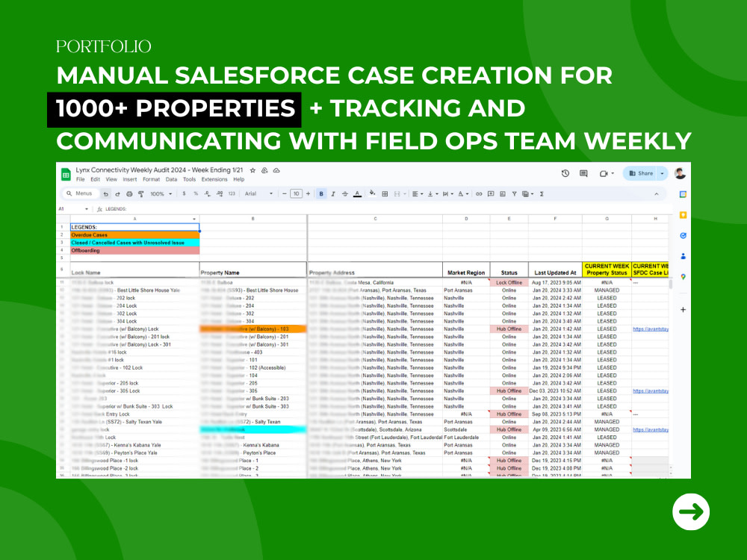Search the Menus box

click(80, 193)
